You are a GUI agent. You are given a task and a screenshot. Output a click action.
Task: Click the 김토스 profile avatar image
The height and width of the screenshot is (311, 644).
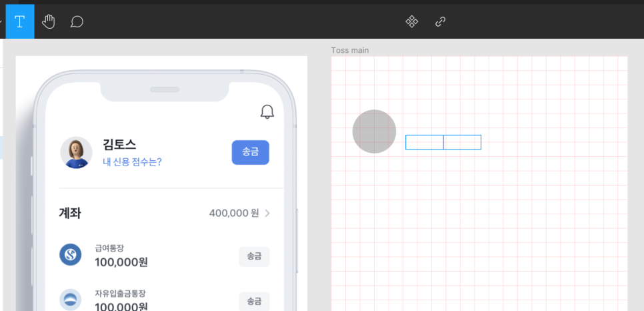point(77,153)
